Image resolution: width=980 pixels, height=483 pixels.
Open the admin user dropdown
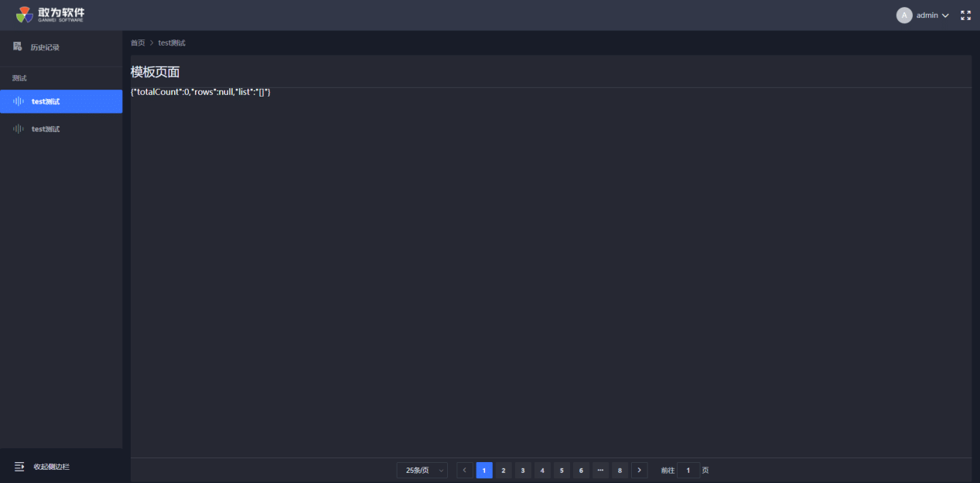point(932,15)
